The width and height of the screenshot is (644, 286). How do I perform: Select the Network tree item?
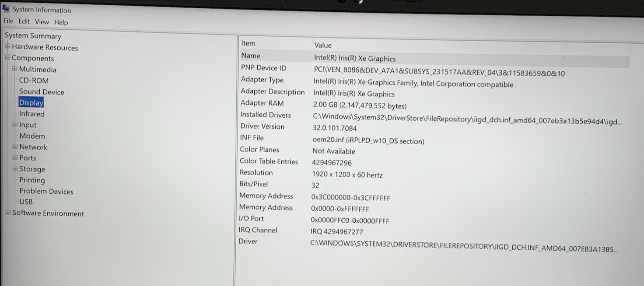click(33, 147)
